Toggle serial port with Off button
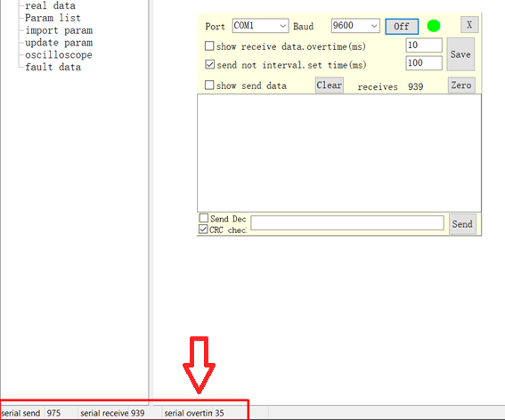 click(402, 27)
